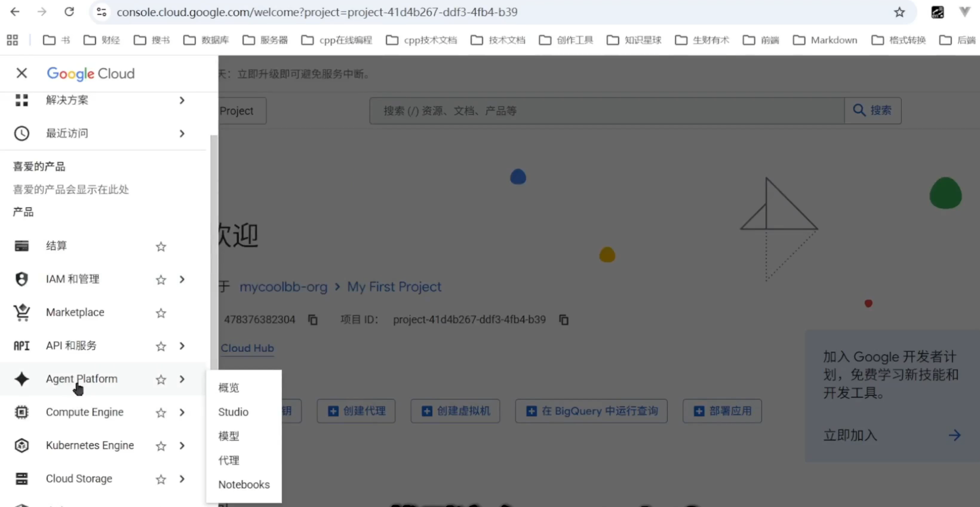Screen dimensions: 980x507
Task: View site information in address bar
Action: [102, 12]
